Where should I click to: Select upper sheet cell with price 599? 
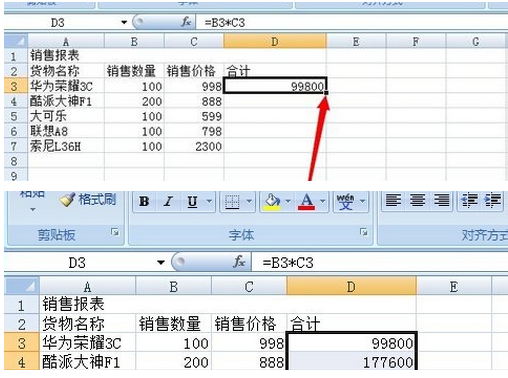point(194,116)
